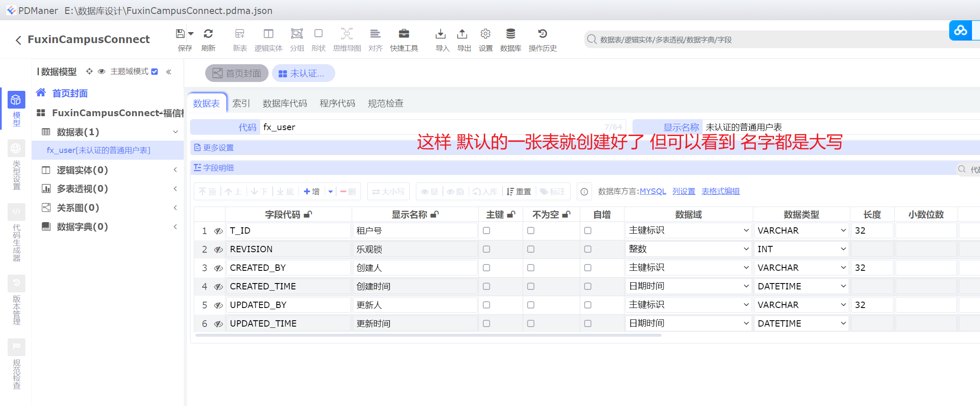Open the 表格式编辑 link

pos(720,191)
